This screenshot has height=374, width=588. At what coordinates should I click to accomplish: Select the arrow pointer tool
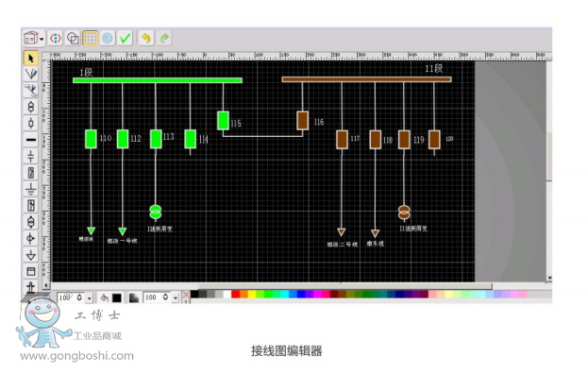[x=31, y=59]
